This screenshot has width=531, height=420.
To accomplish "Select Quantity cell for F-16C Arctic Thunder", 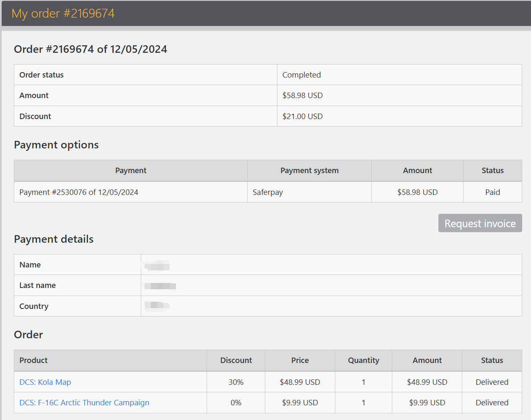I will pos(363,402).
